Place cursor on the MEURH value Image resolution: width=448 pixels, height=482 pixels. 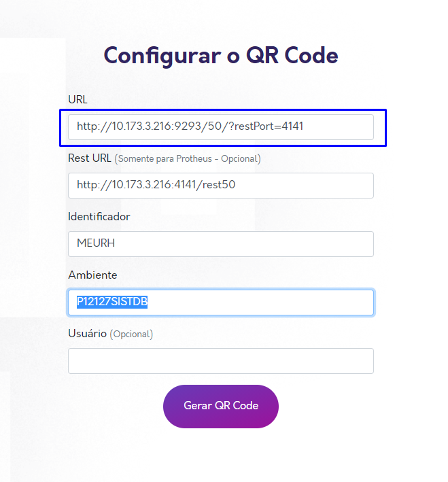[x=97, y=243]
